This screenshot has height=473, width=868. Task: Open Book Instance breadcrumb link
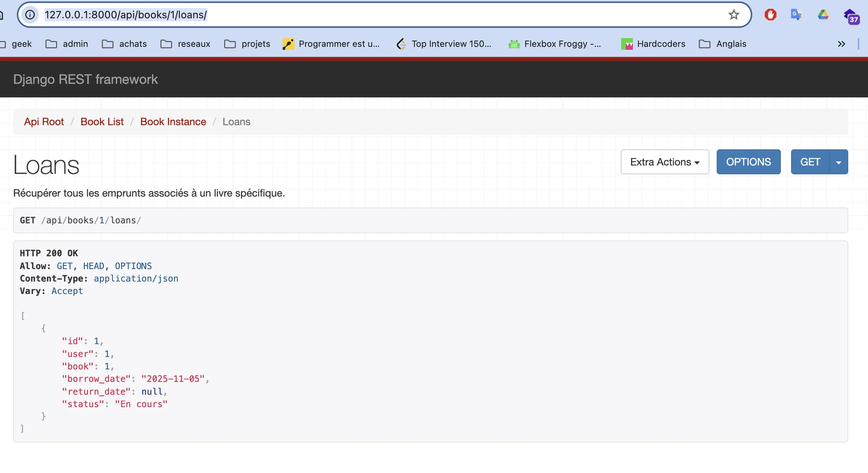click(x=173, y=122)
